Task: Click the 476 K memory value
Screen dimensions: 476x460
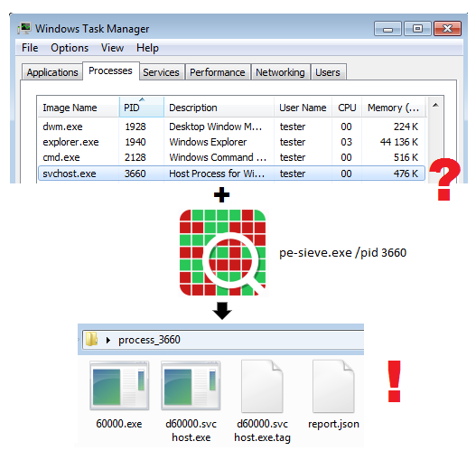Action: pyautogui.click(x=406, y=174)
